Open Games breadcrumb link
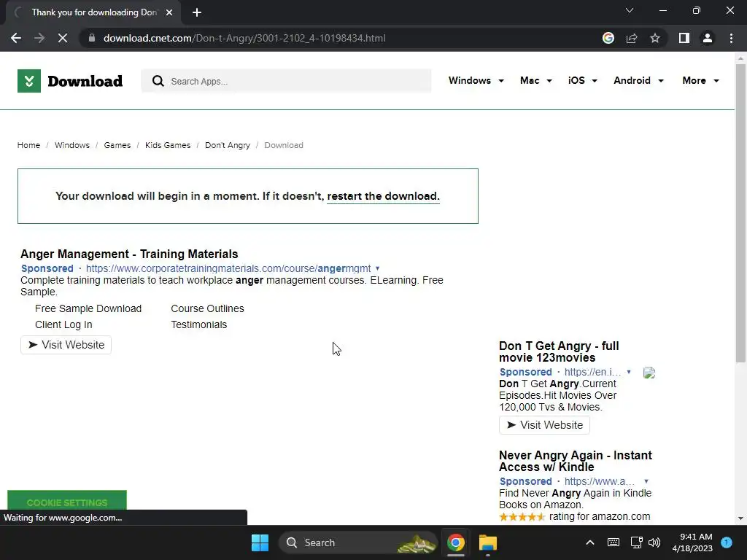This screenshot has height=560, width=747. point(117,145)
